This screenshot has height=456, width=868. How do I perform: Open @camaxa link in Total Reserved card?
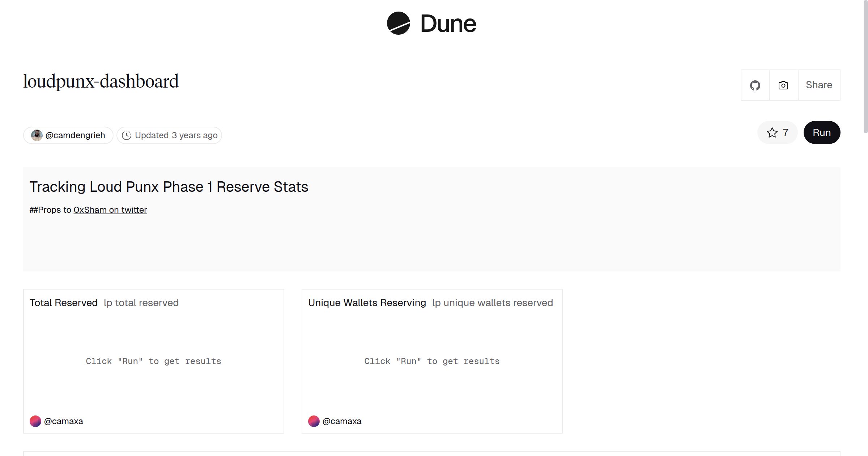pyautogui.click(x=63, y=421)
